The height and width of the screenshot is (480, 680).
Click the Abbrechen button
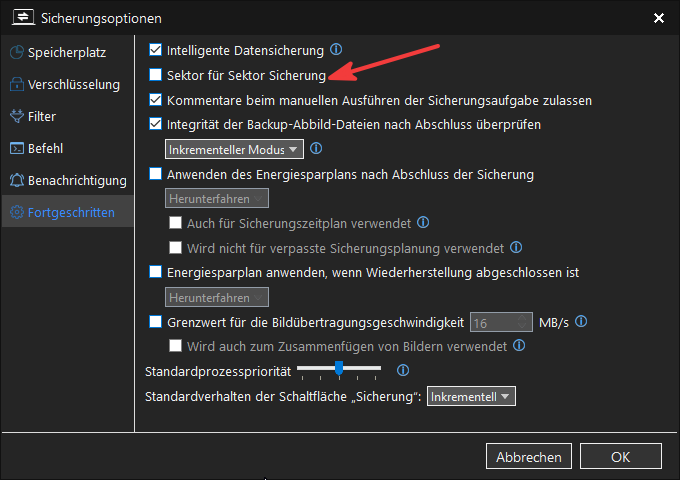point(529,456)
